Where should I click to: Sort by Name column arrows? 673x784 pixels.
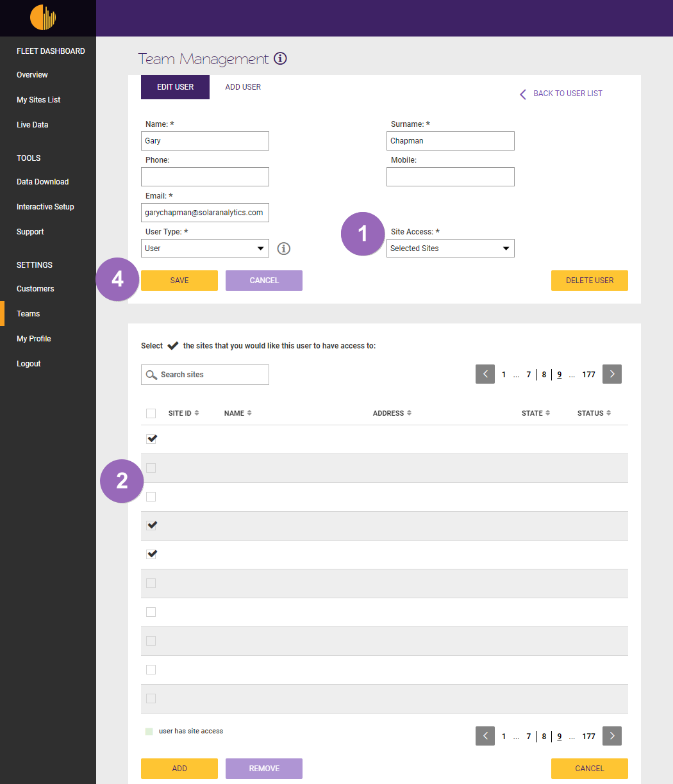pyautogui.click(x=249, y=413)
